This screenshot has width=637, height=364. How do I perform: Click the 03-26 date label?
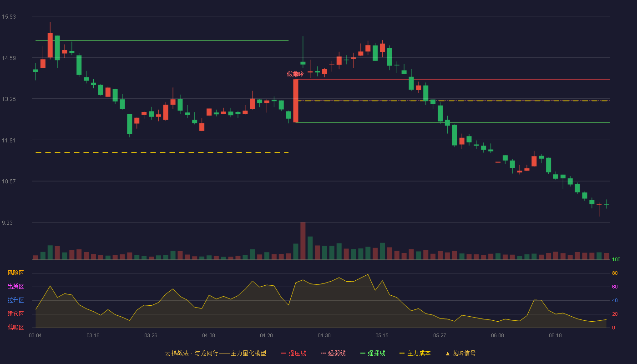coord(151,335)
